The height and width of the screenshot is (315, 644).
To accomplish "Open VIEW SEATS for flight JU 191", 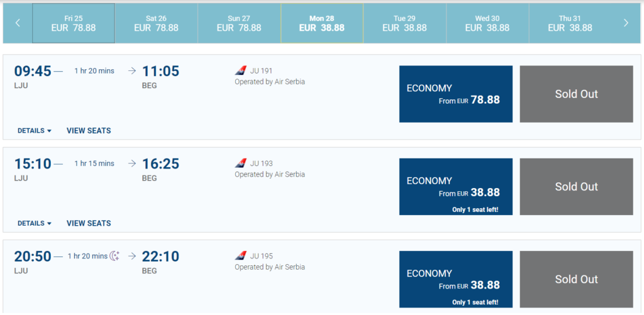I will [x=89, y=131].
